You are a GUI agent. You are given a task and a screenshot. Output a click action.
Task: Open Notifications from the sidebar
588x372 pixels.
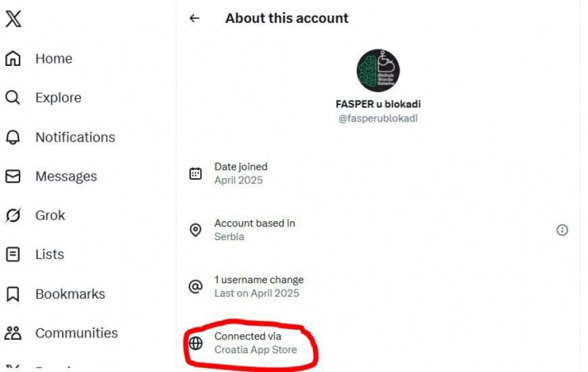point(75,137)
